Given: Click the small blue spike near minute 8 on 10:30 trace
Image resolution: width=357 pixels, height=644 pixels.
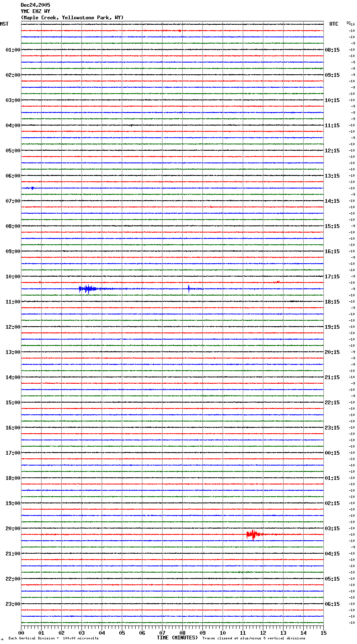Looking at the screenshot, I should point(189,288).
